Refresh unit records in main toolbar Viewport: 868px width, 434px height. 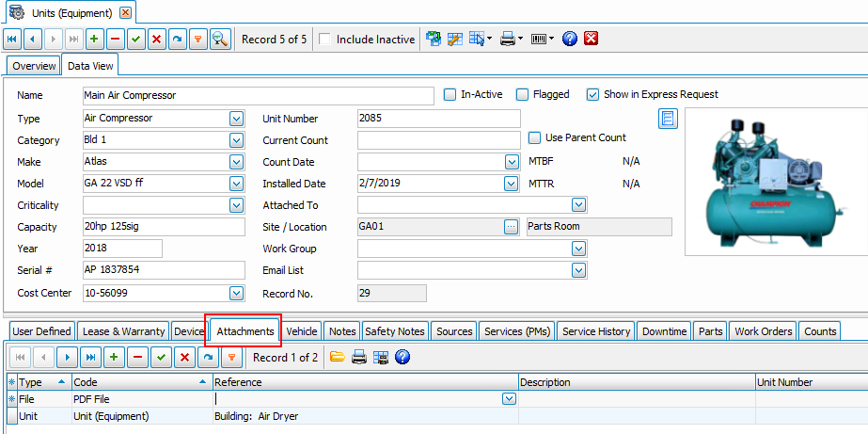point(177,40)
